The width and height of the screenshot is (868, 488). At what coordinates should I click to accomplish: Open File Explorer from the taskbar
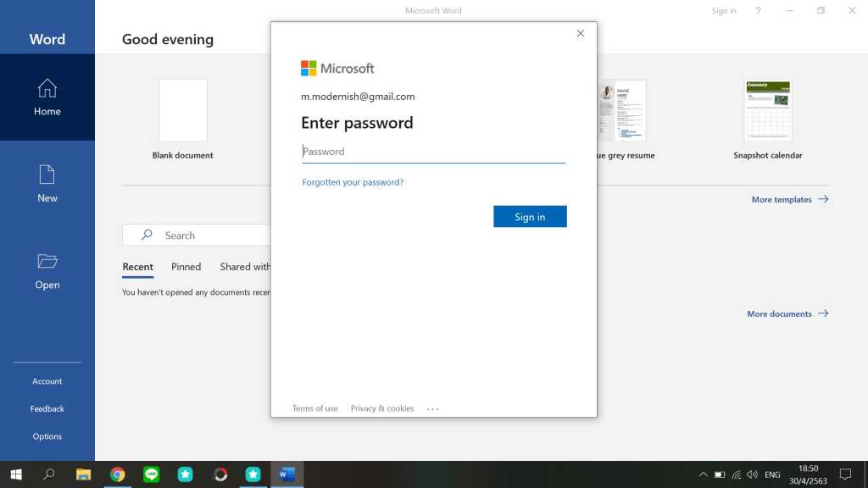(x=84, y=474)
